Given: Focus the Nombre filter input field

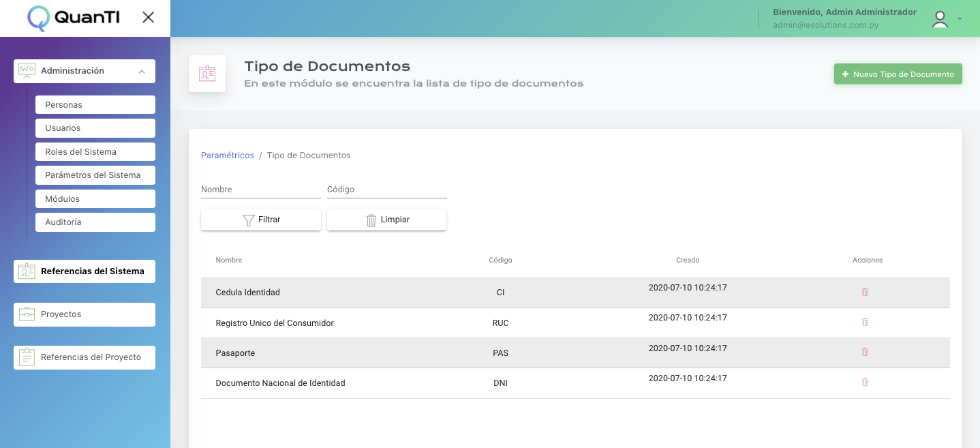Looking at the screenshot, I should [x=260, y=190].
